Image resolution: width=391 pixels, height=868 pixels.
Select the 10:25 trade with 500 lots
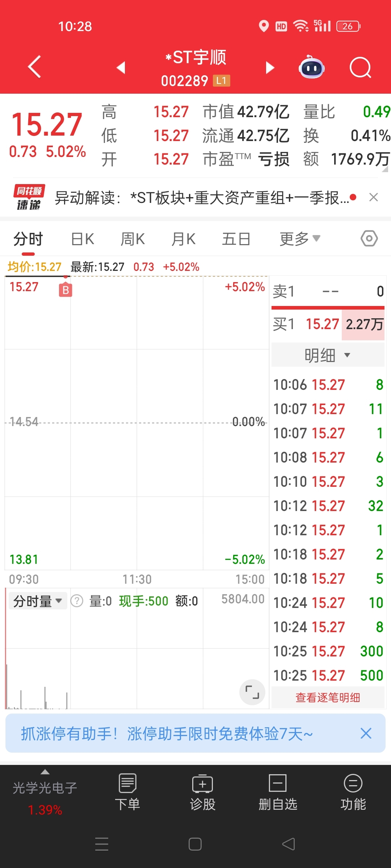tap(328, 675)
